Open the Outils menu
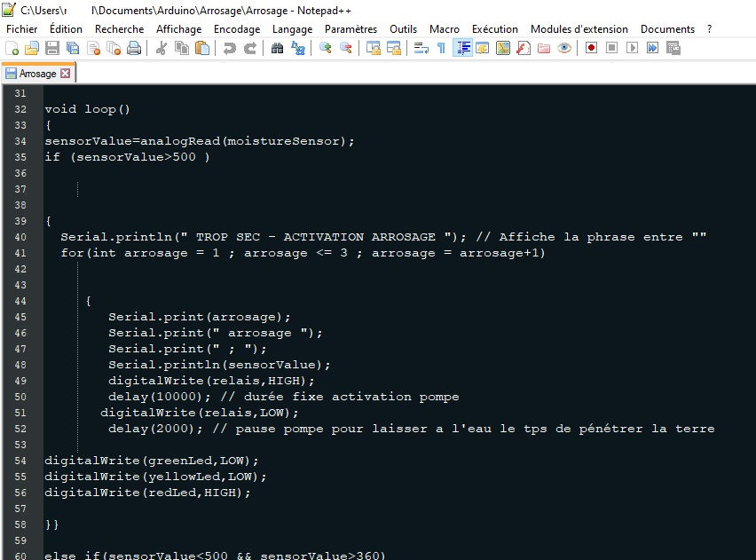This screenshot has width=756, height=560. [x=403, y=29]
